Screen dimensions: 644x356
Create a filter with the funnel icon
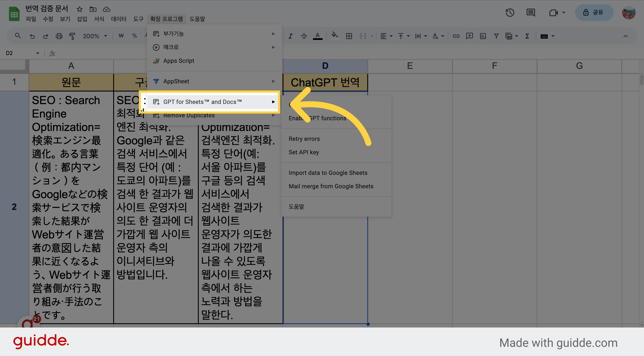pyautogui.click(x=496, y=36)
